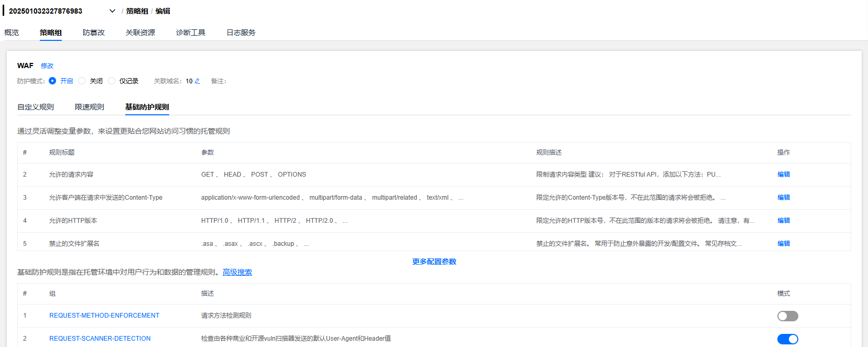
Task: Click 策略组 in the breadcrumb
Action: coord(137,11)
